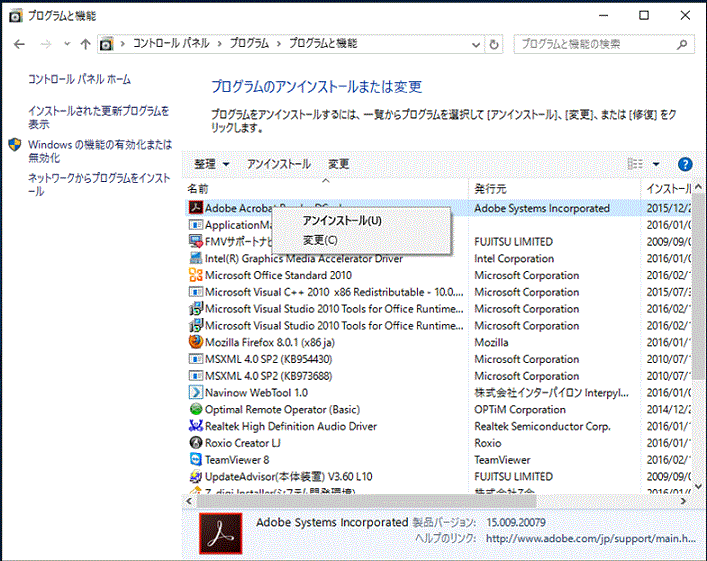Click the プログラム breadcrumb segment
707x561 pixels.
tap(249, 44)
